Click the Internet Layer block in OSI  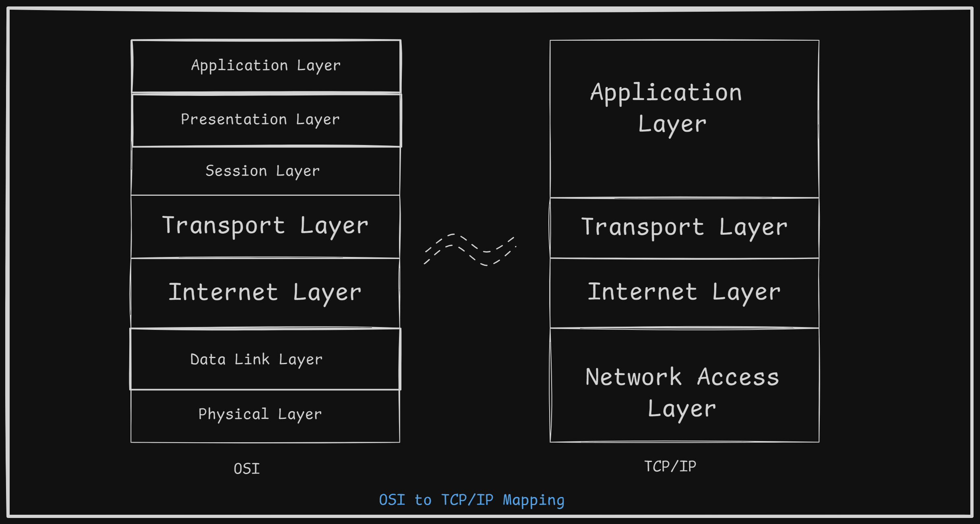click(250, 299)
